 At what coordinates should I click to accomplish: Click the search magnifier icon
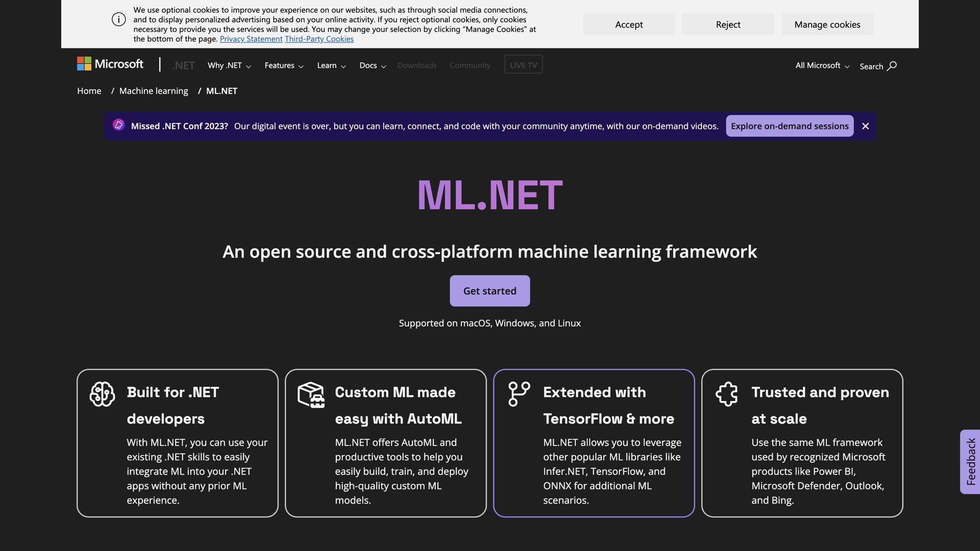click(x=892, y=66)
